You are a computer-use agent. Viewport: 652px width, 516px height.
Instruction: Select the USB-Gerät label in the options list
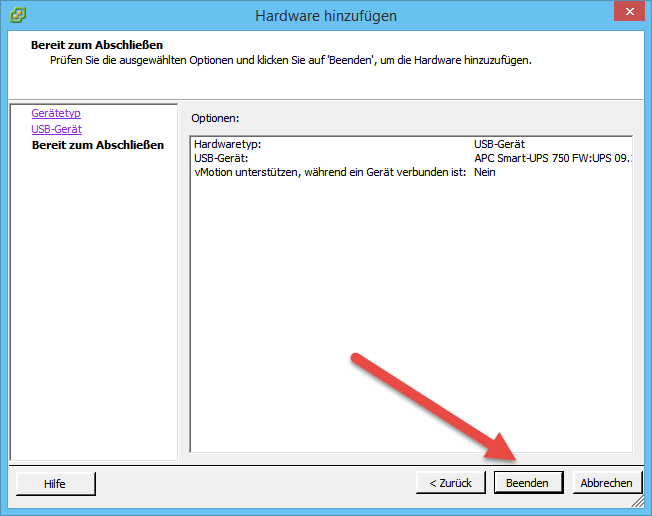tap(221, 158)
